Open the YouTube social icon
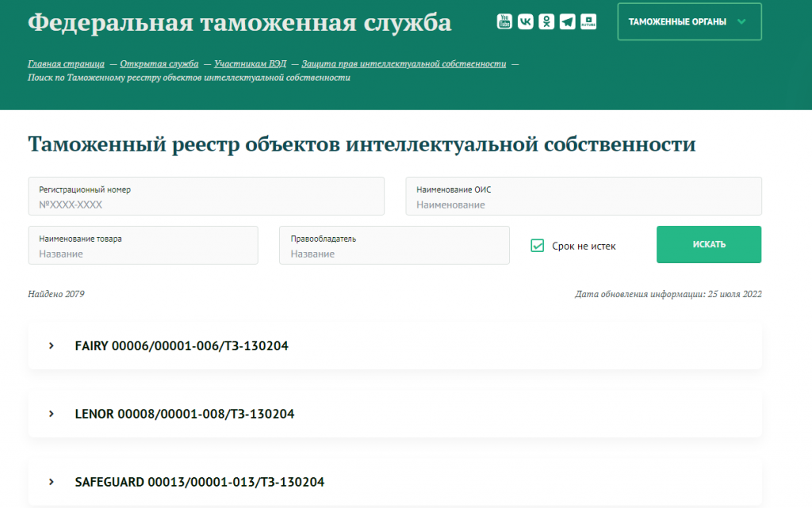812x508 pixels. (x=504, y=21)
